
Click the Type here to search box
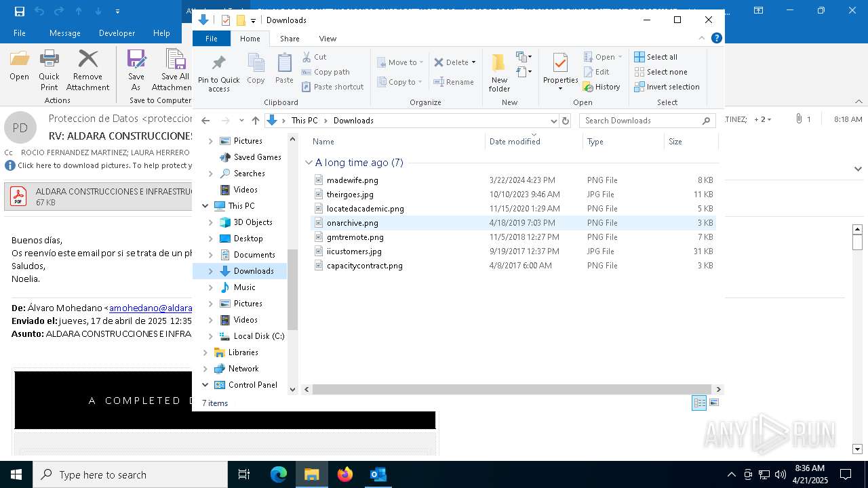coord(130,474)
